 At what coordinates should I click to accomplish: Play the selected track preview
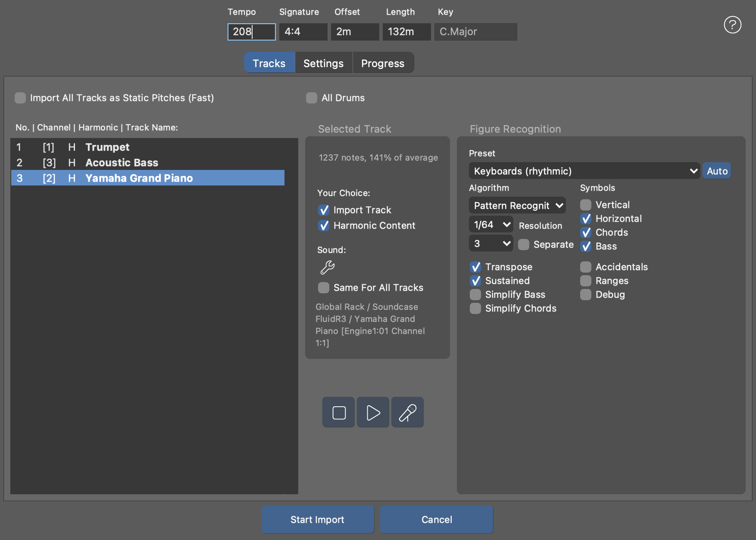pos(373,412)
